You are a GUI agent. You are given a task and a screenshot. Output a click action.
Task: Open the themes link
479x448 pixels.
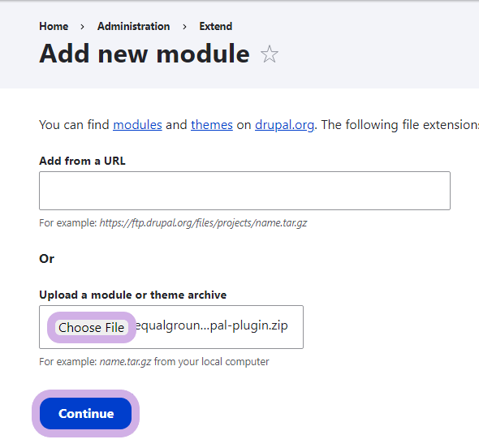212,125
